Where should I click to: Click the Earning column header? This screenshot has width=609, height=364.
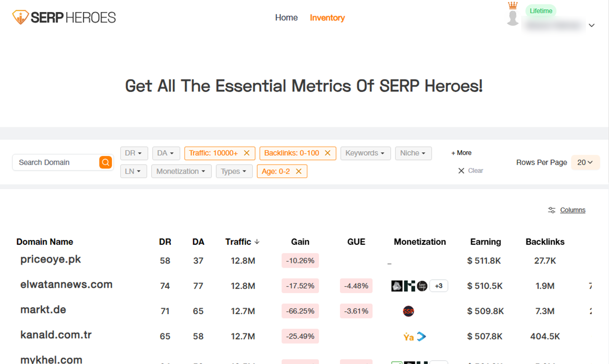pos(485,242)
